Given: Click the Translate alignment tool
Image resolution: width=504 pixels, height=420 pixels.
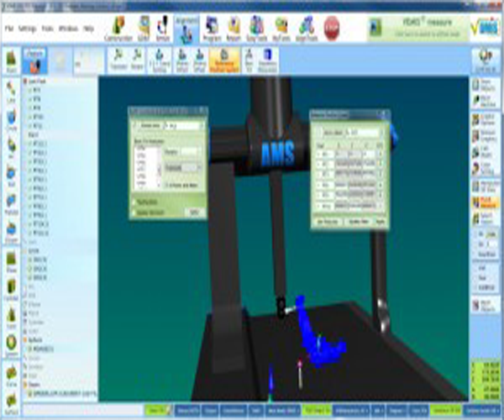Looking at the screenshot, I should click(118, 60).
